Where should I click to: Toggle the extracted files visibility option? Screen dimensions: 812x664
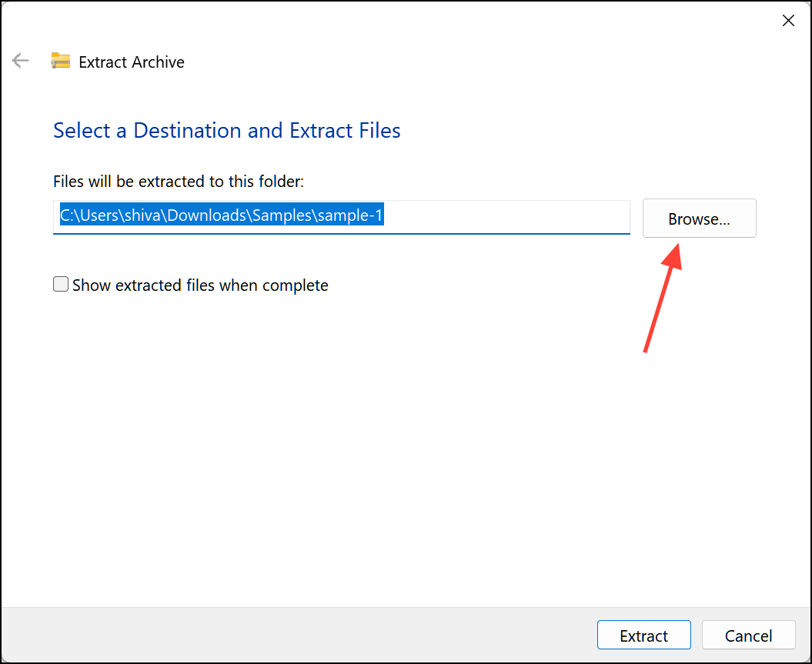click(x=60, y=284)
